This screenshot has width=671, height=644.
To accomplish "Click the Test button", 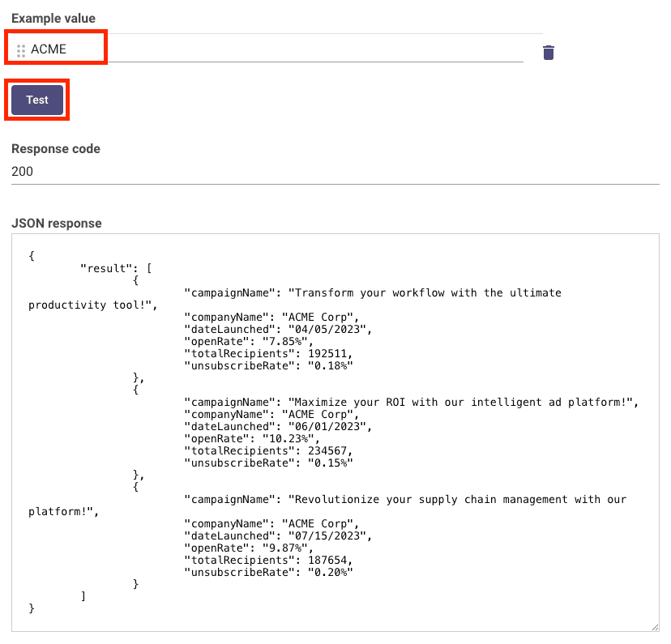I will (x=37, y=100).
